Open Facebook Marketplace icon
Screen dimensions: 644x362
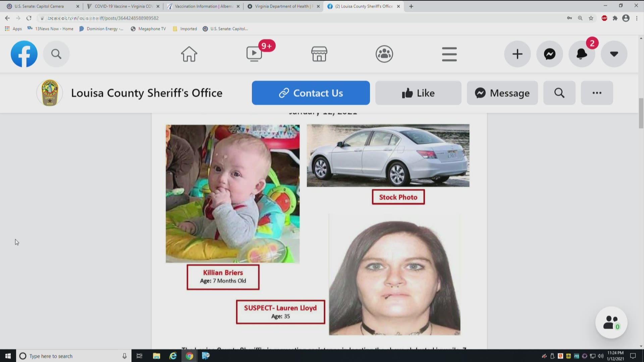point(319,54)
